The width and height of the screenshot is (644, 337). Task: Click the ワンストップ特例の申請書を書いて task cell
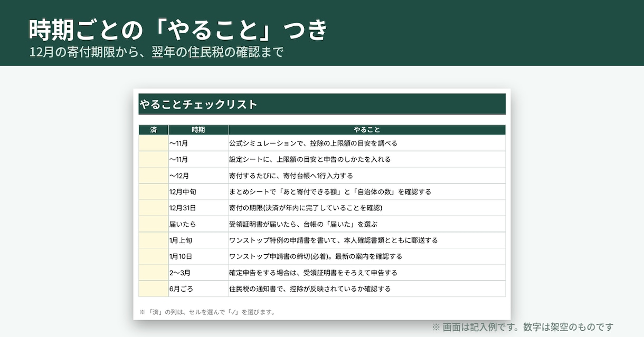367,240
